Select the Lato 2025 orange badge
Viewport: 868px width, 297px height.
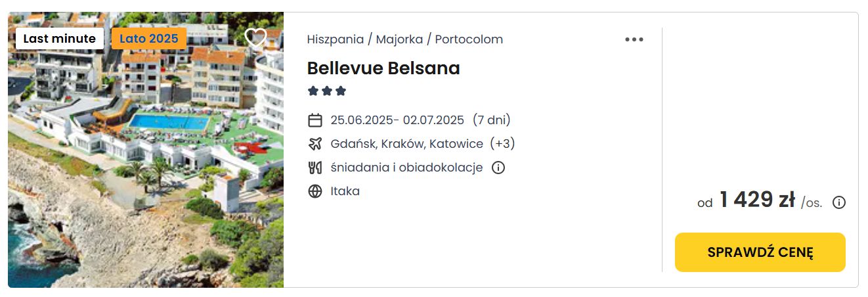[149, 39]
